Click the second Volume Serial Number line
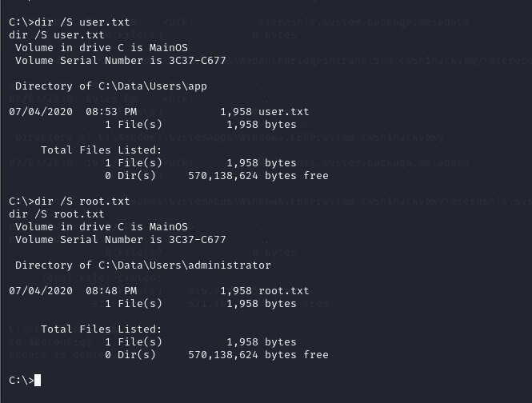 [121, 240]
